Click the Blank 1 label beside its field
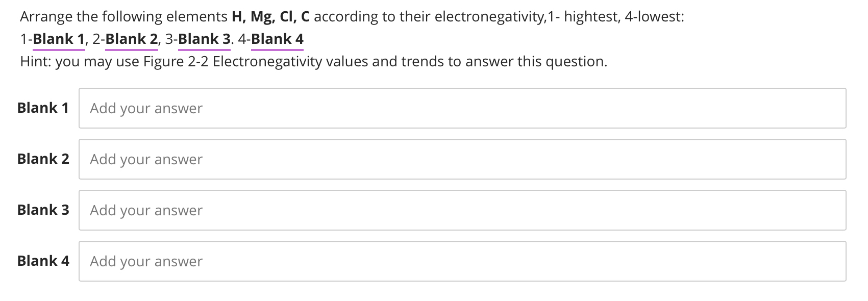868x301 pixels. [x=43, y=108]
